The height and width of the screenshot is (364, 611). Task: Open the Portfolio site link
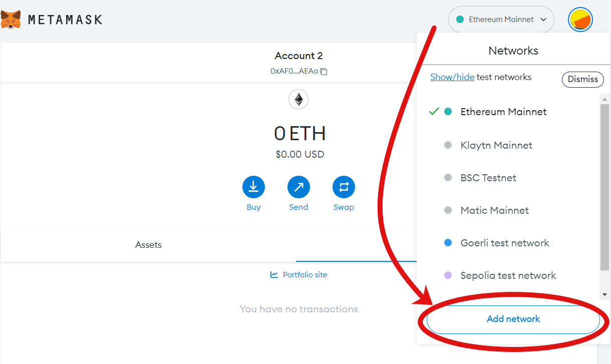pyautogui.click(x=304, y=274)
